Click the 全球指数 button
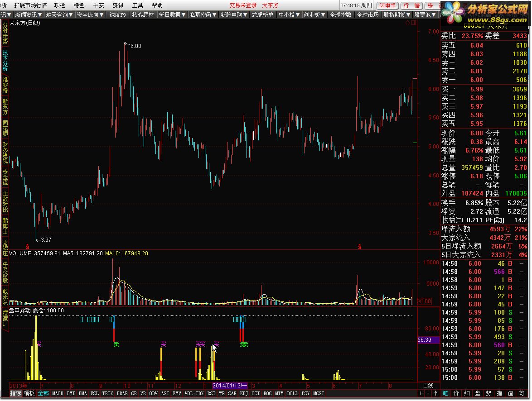This screenshot has width=532, height=401. [x=341, y=14]
